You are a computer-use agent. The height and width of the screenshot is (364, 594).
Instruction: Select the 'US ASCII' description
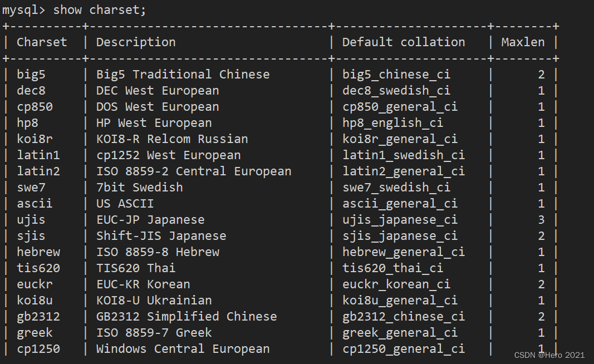[125, 204]
